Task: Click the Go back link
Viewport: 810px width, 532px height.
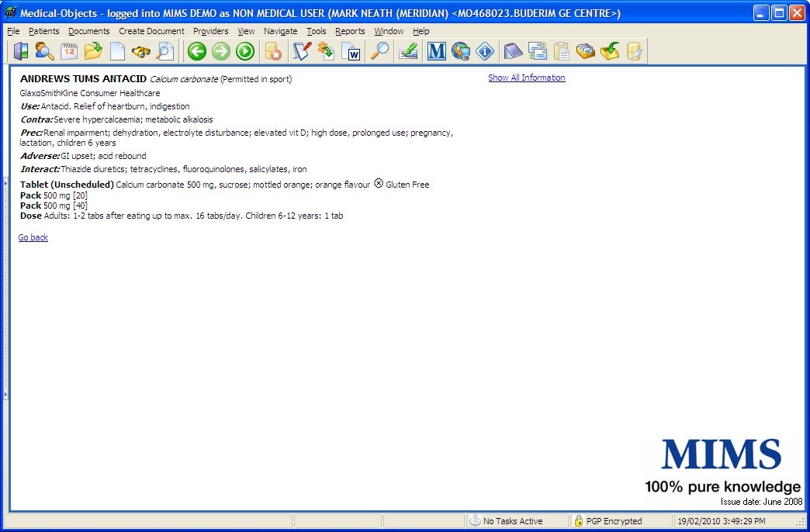Action: tap(33, 237)
